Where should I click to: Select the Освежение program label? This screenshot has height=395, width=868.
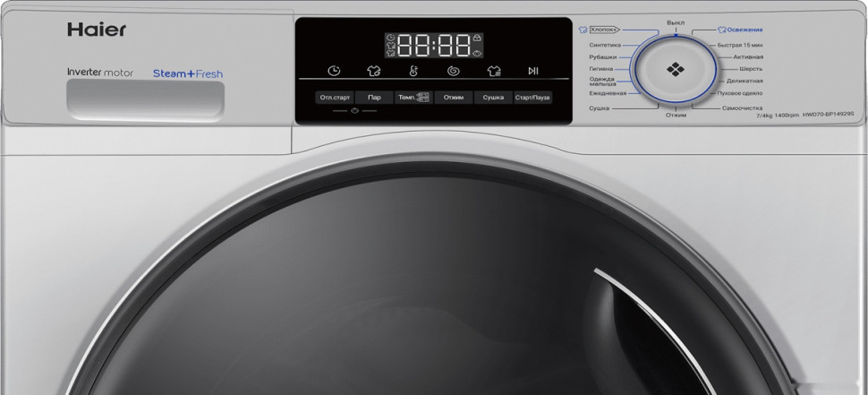742,30
